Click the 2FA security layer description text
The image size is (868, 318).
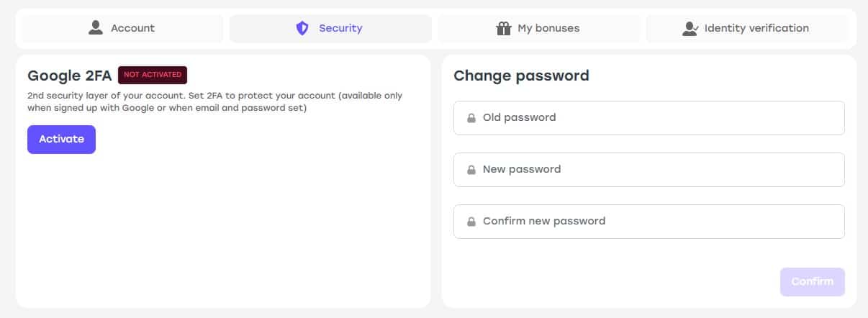tap(215, 101)
